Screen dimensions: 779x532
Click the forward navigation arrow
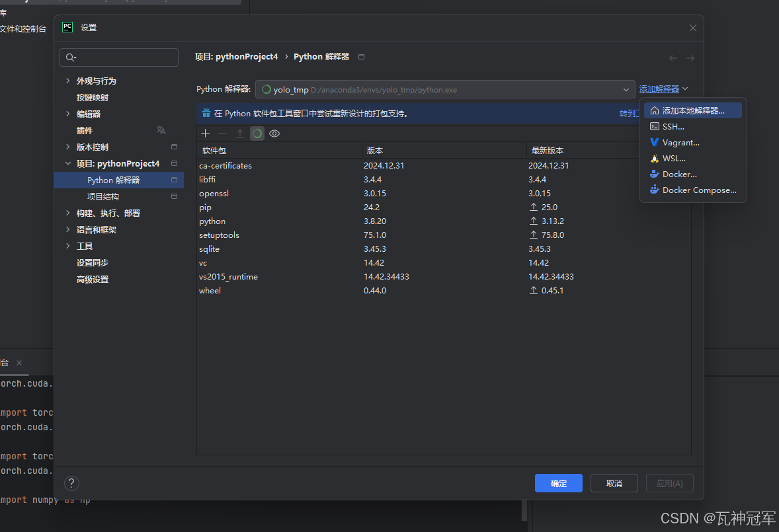click(690, 58)
